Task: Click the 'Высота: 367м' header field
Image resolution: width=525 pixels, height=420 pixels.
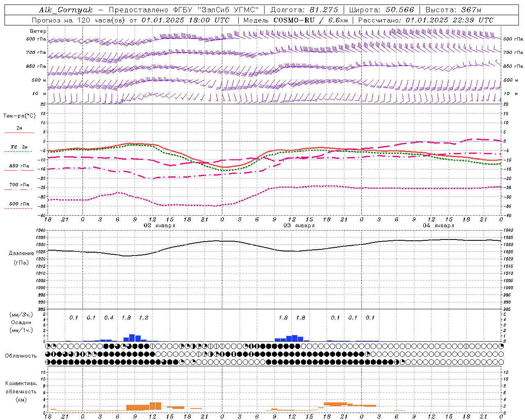Action: click(x=453, y=10)
